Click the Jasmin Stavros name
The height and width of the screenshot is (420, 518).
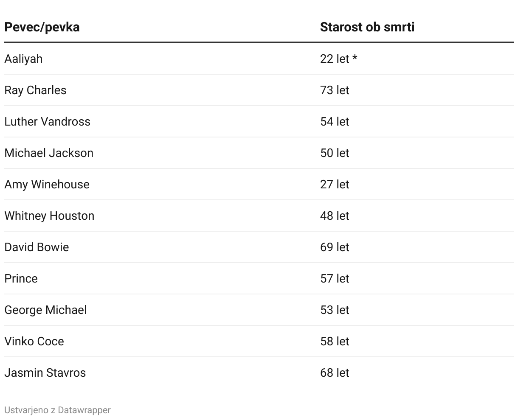pos(45,372)
